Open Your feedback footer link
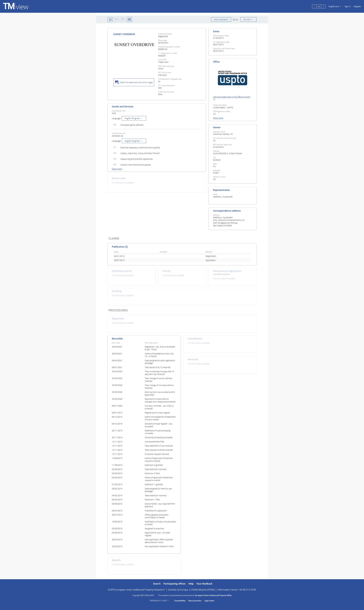364x610 pixels. point(204,584)
